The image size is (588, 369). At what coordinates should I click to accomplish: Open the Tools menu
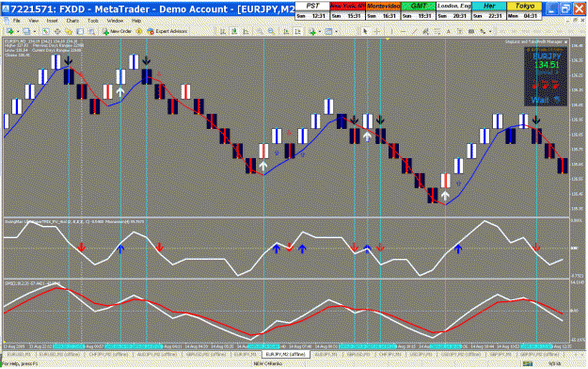[93, 21]
